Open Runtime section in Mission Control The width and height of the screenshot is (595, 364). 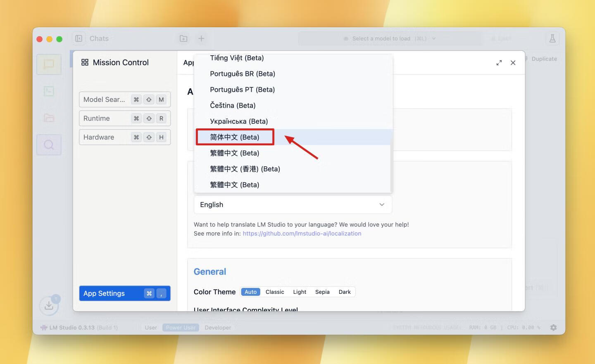tap(125, 118)
